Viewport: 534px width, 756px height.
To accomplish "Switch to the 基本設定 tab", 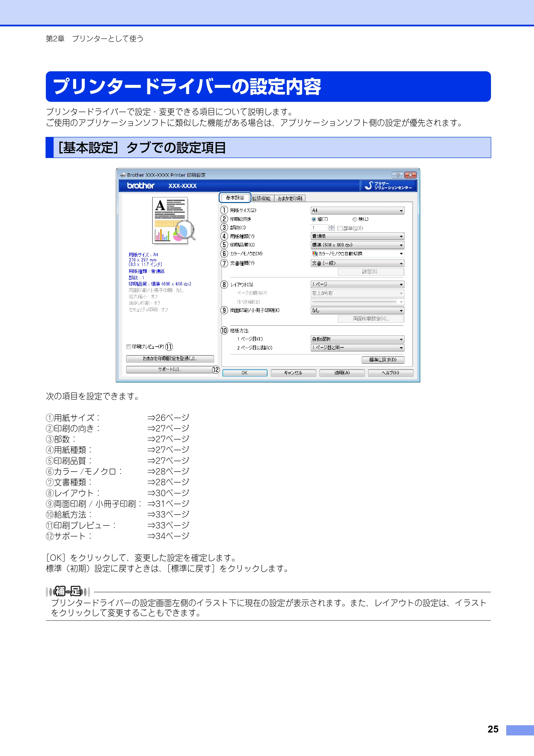I will point(235,198).
